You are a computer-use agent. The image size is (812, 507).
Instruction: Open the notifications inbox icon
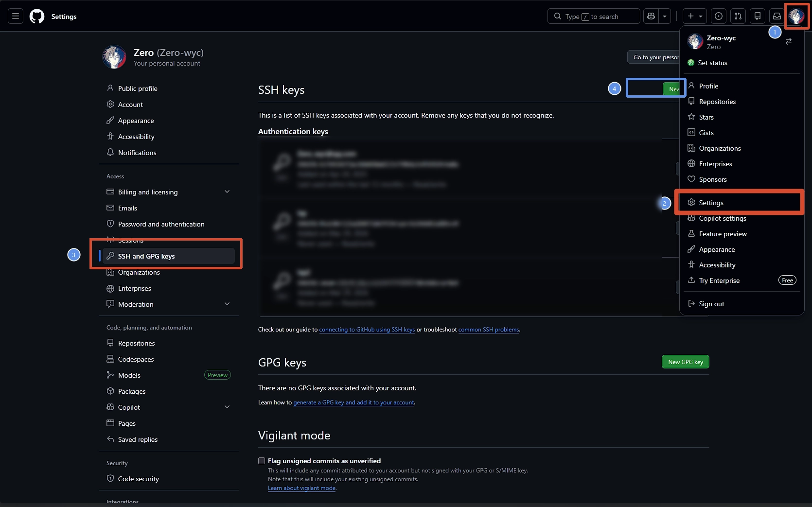(x=777, y=17)
